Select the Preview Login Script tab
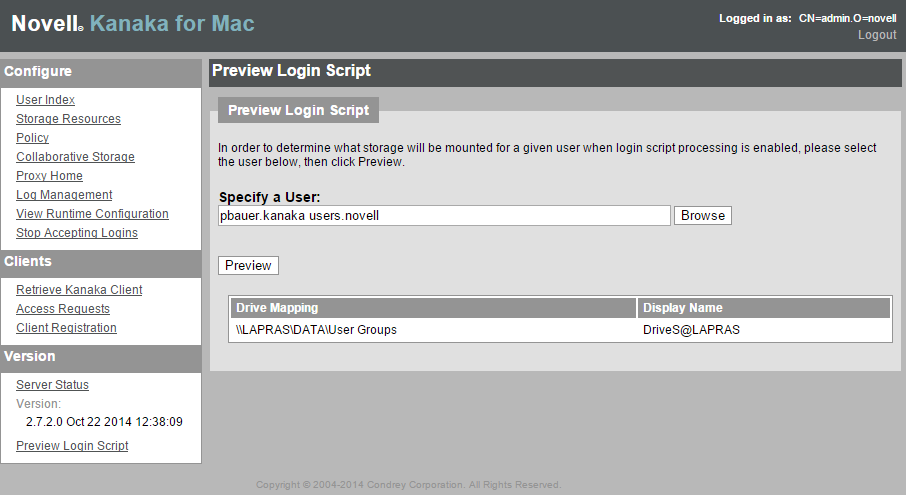Viewport: 906px width, 495px height. click(x=298, y=110)
